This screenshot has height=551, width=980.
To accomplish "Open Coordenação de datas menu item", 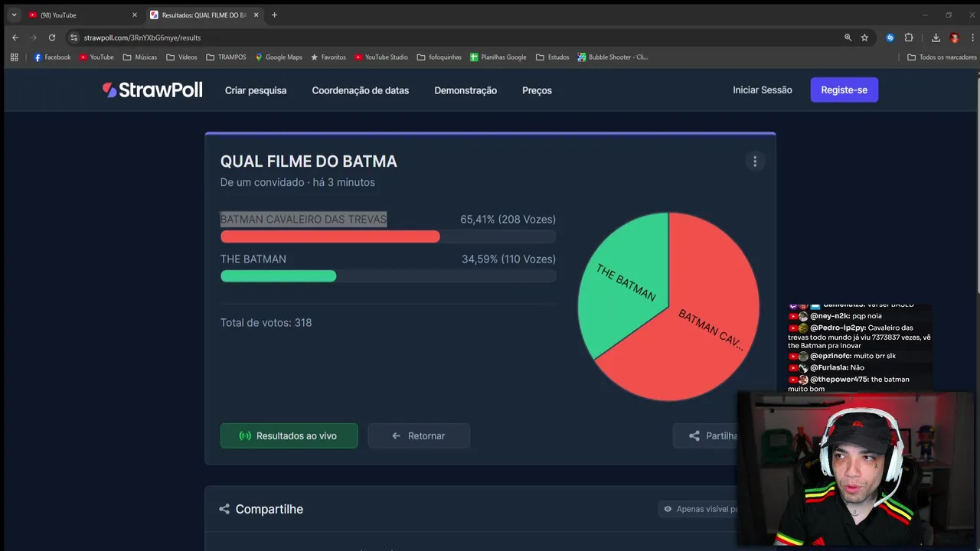I will (361, 90).
